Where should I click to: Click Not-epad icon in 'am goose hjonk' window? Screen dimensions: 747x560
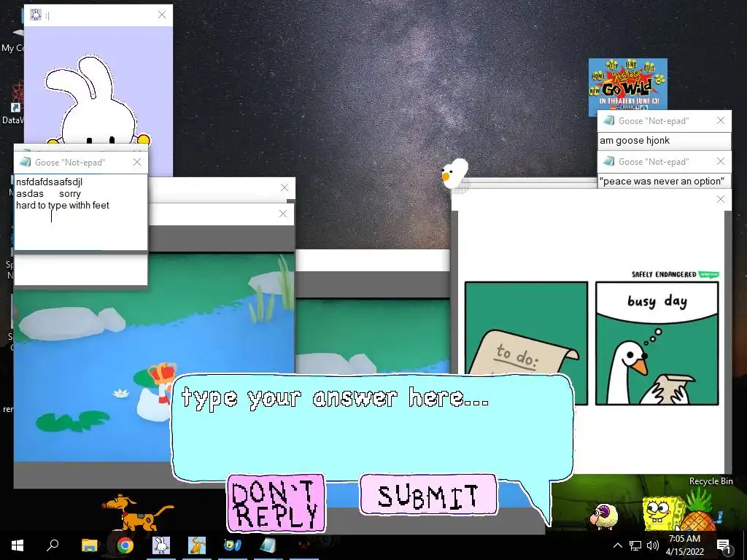pyautogui.click(x=608, y=120)
